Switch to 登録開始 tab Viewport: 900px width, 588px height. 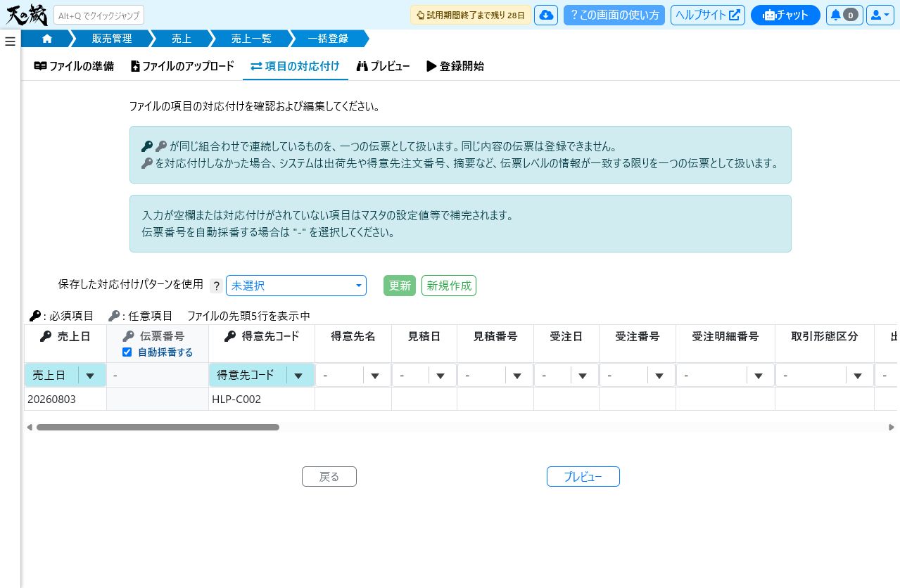455,66
